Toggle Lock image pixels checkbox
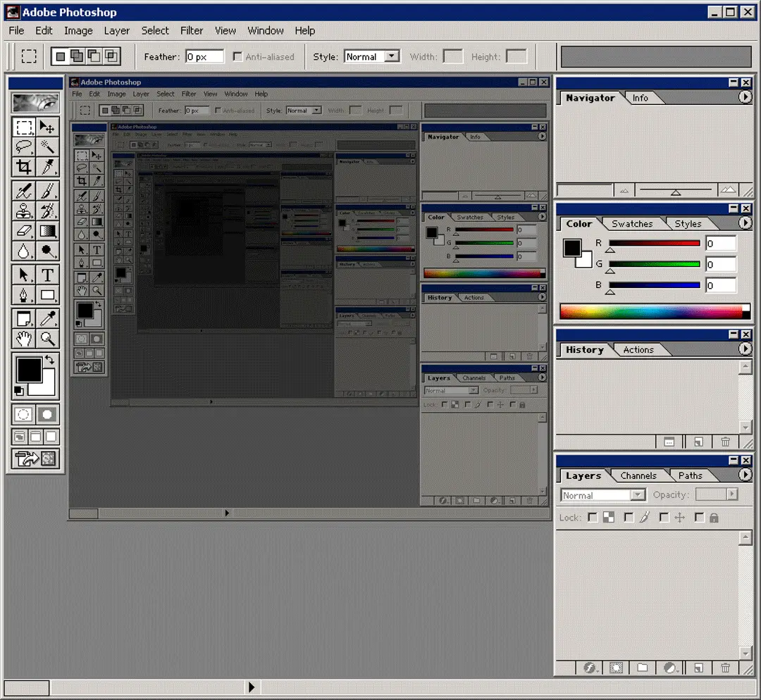This screenshot has height=700, width=761. pos(629,518)
